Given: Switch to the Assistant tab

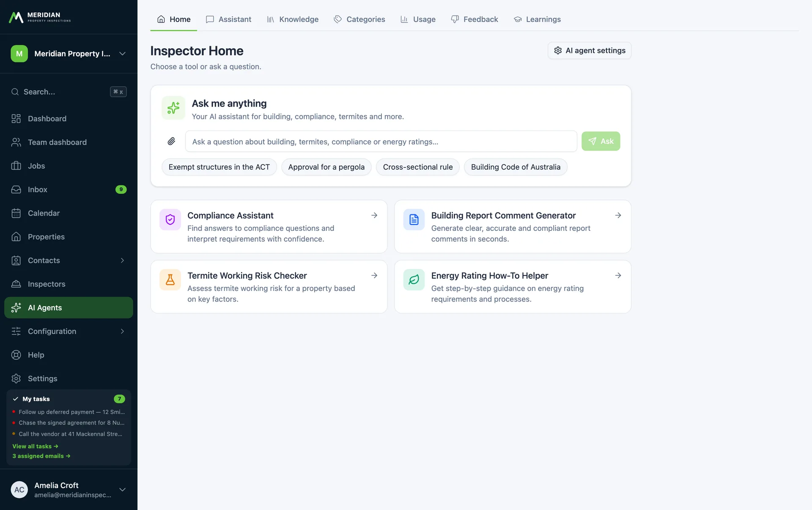Looking at the screenshot, I should (x=228, y=19).
